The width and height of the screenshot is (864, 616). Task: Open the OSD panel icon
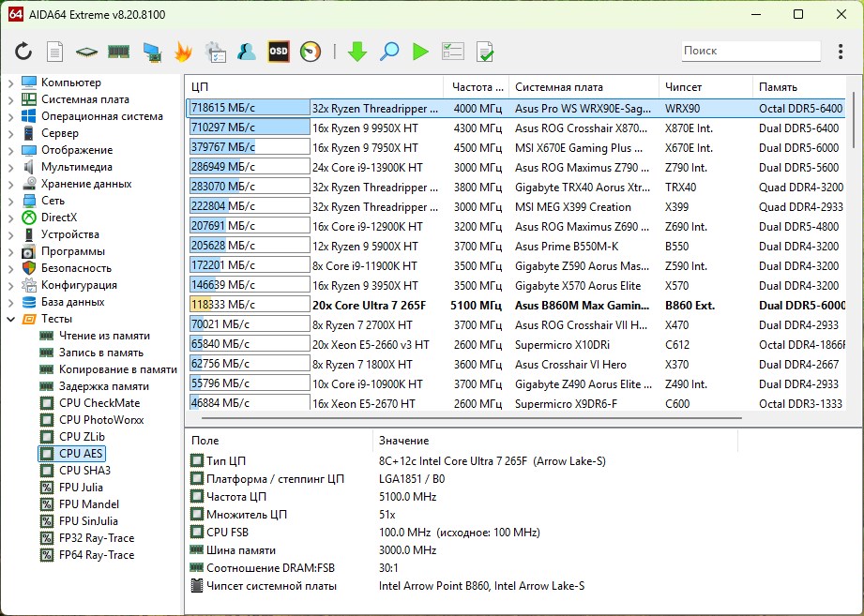279,52
